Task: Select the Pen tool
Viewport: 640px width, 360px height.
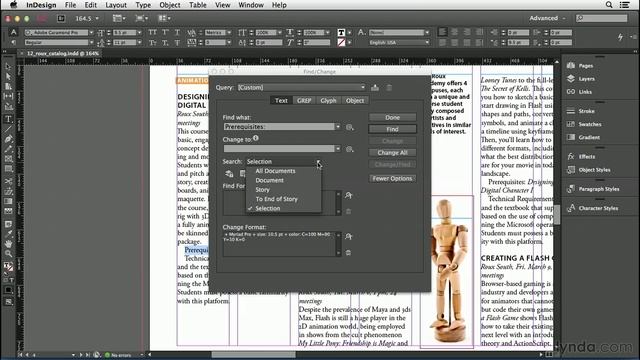Action: coord(8,139)
